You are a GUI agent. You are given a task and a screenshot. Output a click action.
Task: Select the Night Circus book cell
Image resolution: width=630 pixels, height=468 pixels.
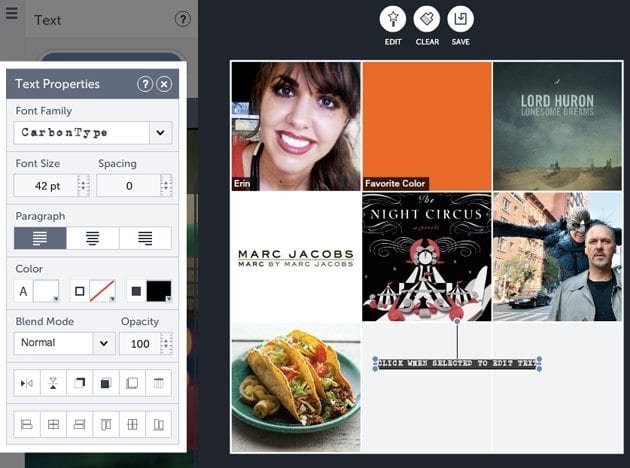[x=427, y=257]
